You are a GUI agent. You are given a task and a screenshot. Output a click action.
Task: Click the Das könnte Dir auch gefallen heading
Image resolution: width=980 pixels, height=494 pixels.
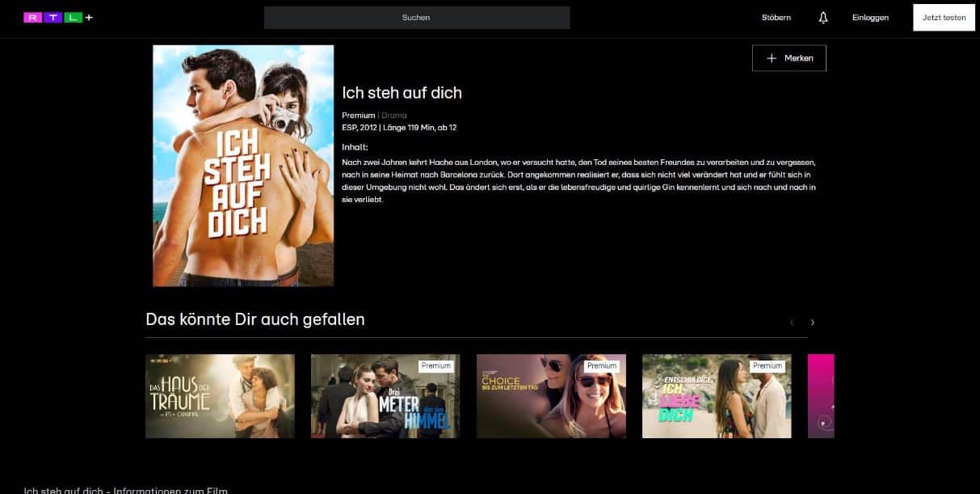(x=255, y=319)
